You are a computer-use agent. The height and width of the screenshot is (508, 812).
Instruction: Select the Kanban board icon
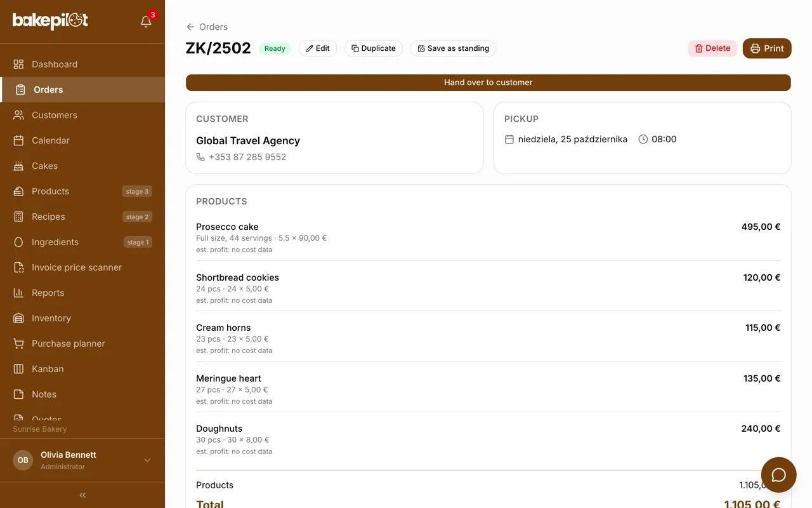click(x=19, y=369)
